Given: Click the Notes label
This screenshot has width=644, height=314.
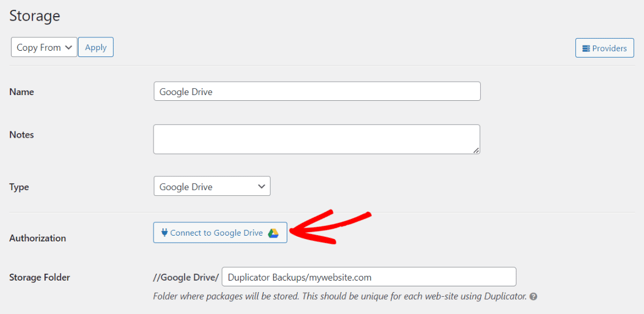Looking at the screenshot, I should point(21,134).
